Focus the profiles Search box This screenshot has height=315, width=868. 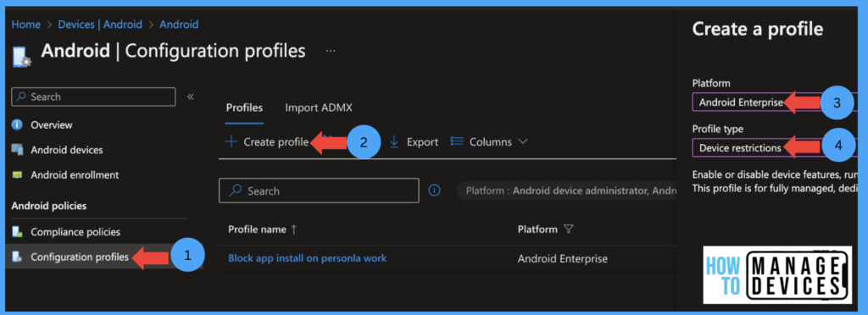point(319,191)
